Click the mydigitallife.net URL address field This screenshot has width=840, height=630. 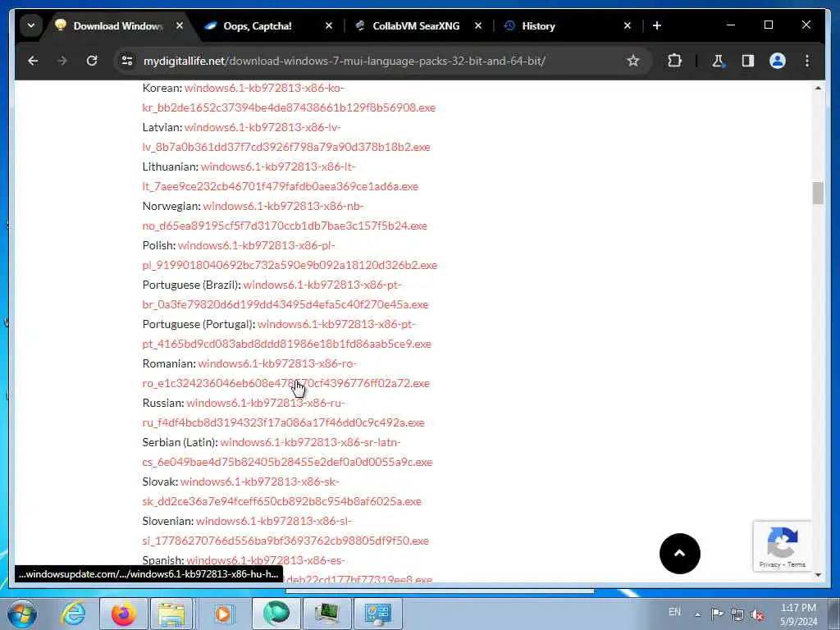(x=345, y=61)
